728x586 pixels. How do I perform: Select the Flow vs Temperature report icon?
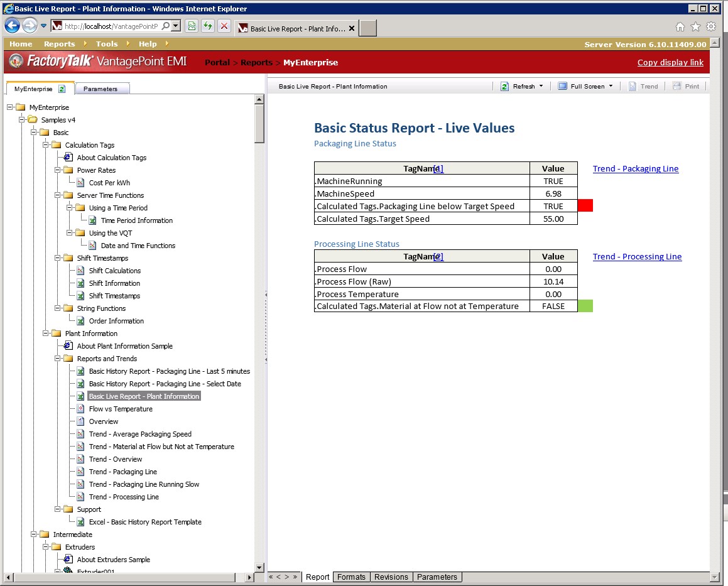click(81, 408)
